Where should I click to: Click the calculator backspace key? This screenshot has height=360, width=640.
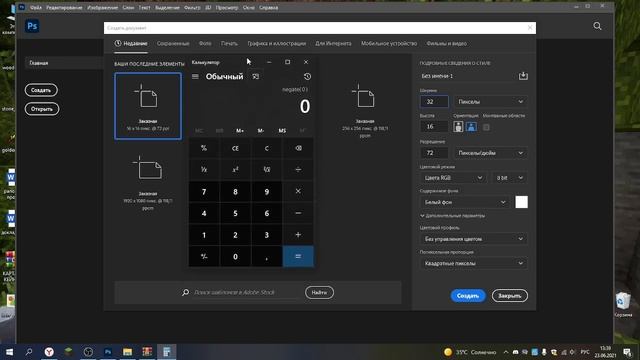pyautogui.click(x=298, y=148)
